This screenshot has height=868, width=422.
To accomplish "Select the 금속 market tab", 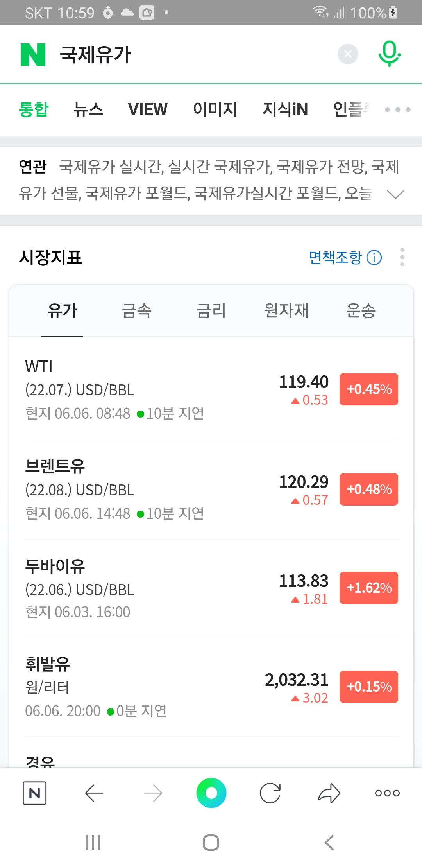I will (x=136, y=311).
